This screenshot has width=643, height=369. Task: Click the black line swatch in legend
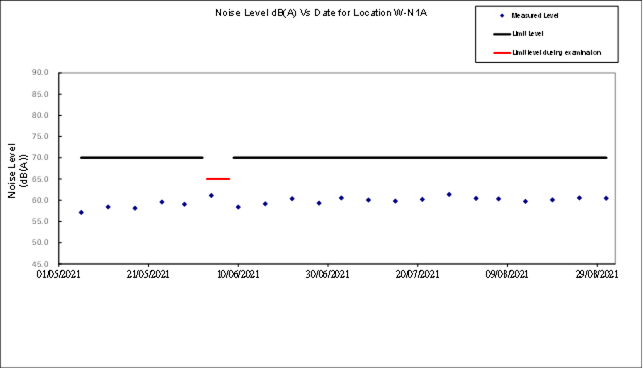point(502,34)
